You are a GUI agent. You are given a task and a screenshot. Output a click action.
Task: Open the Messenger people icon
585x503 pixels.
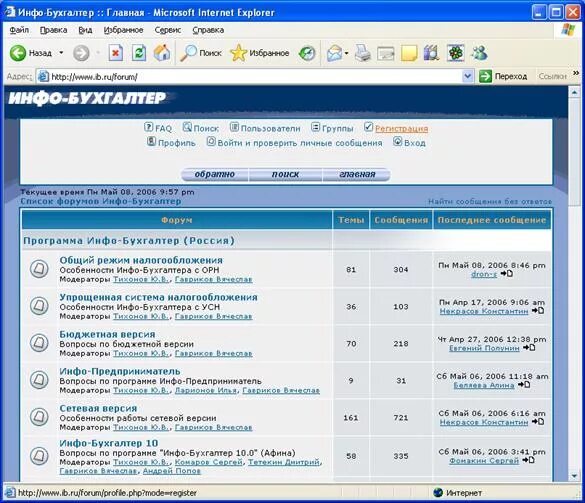point(479,53)
